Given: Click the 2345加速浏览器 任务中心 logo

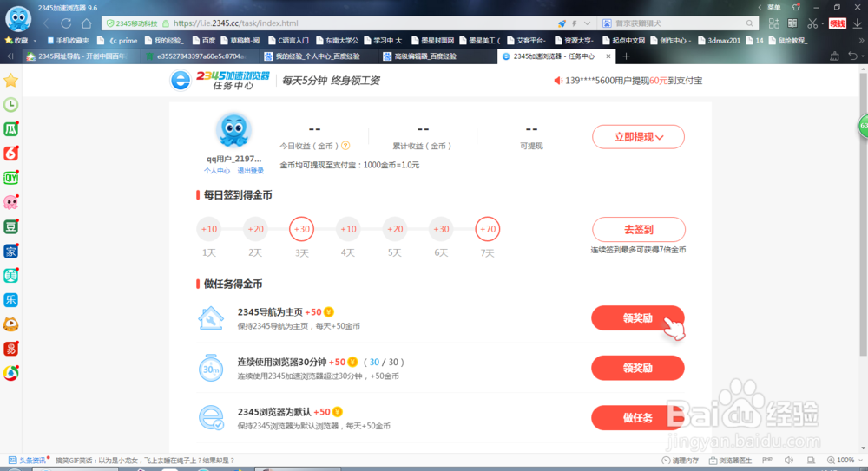Looking at the screenshot, I should tap(220, 81).
